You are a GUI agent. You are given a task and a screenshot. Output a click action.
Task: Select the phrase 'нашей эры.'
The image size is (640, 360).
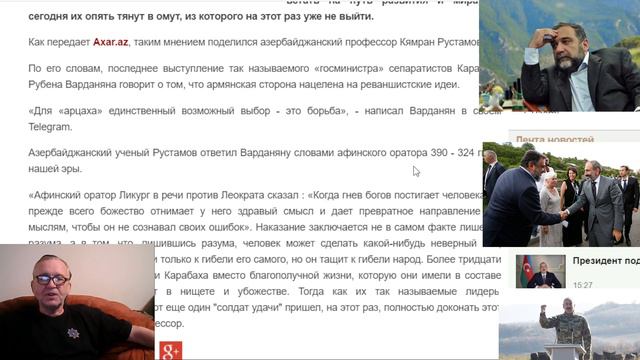(x=55, y=169)
